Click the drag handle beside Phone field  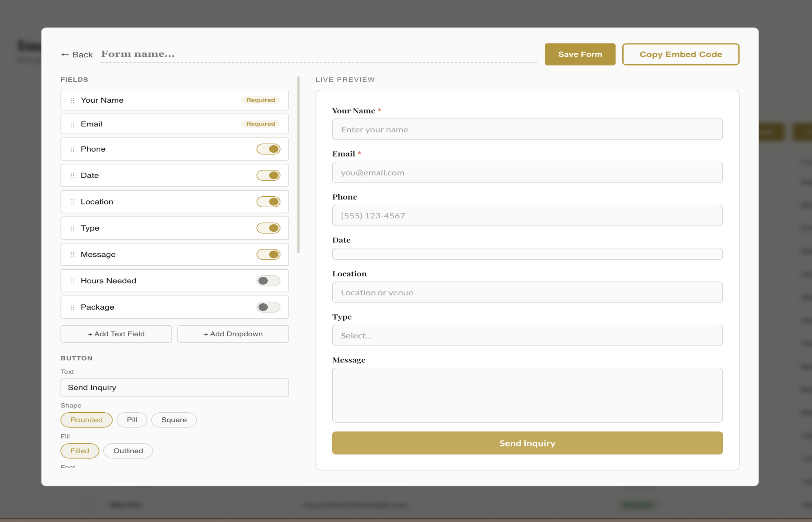[x=72, y=149]
